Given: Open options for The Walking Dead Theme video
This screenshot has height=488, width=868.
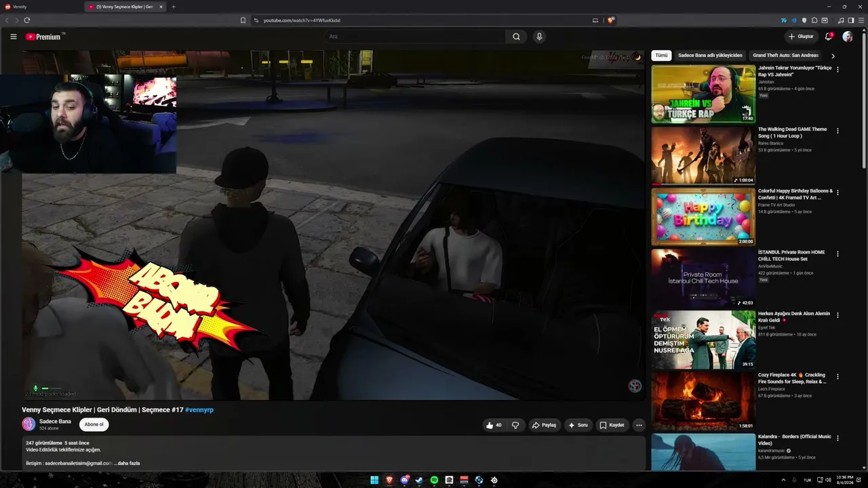Looking at the screenshot, I should [837, 131].
